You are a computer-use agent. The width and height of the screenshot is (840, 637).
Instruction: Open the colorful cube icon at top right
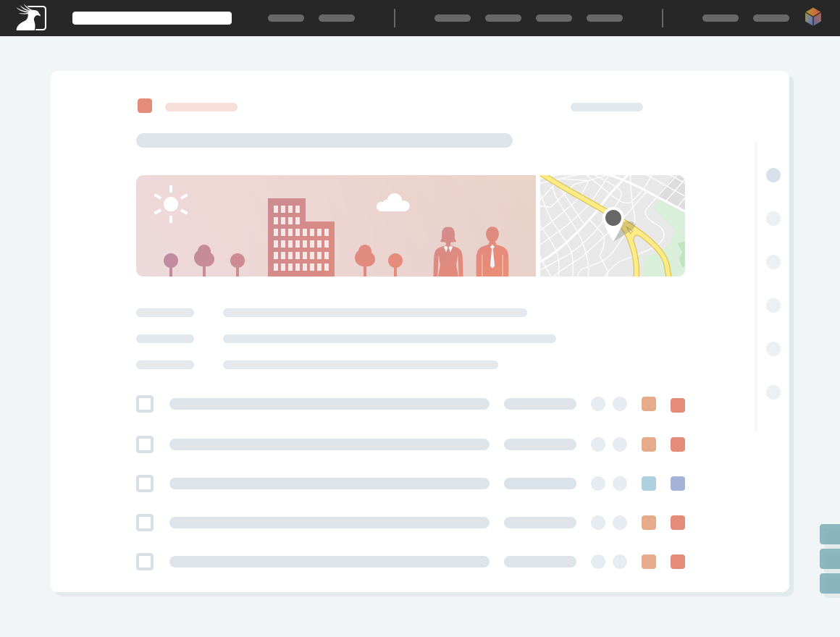pyautogui.click(x=813, y=17)
